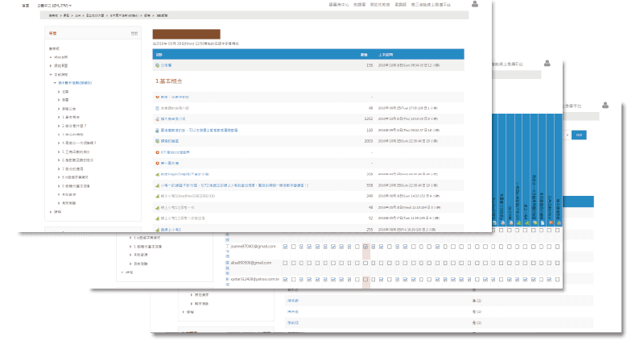The height and width of the screenshot is (349, 644).
Task: Toggle first checkbox in yahoo.com.tw email row
Action: [285, 279]
